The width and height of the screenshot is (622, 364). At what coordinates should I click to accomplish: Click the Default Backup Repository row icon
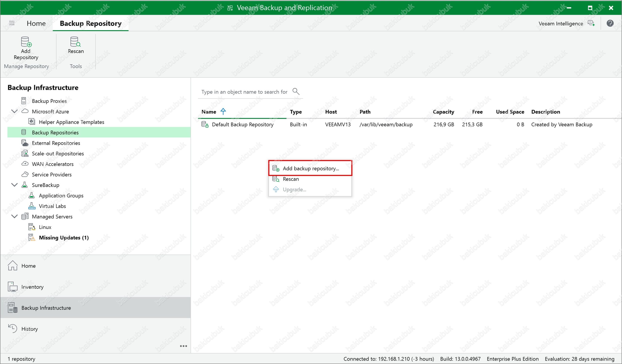click(x=205, y=124)
